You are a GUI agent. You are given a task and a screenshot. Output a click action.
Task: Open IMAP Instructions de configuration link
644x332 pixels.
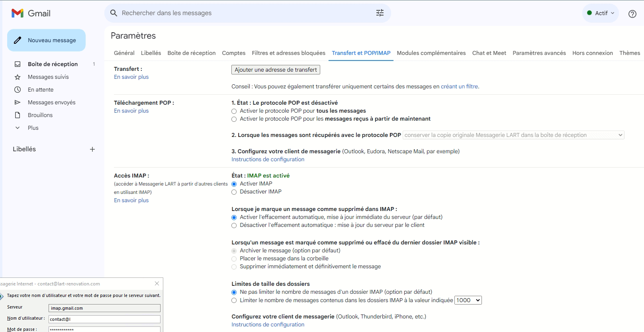coord(268,324)
